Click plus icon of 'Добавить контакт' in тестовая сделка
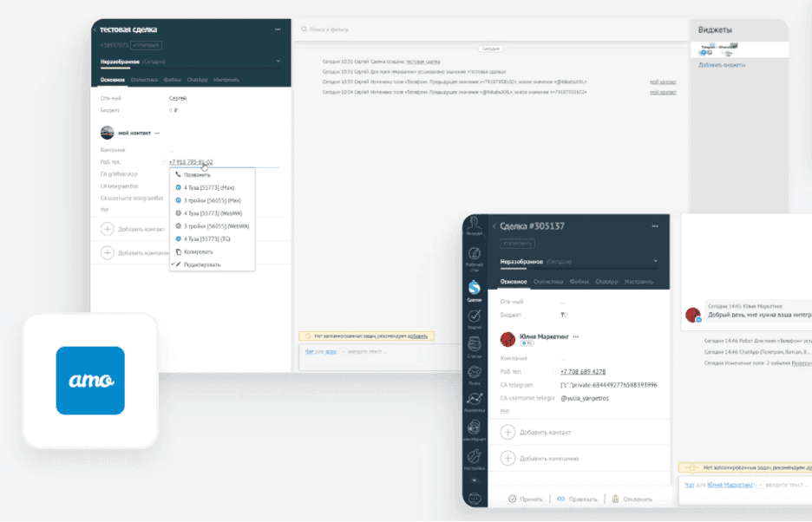This screenshot has height=522, width=812. click(108, 229)
